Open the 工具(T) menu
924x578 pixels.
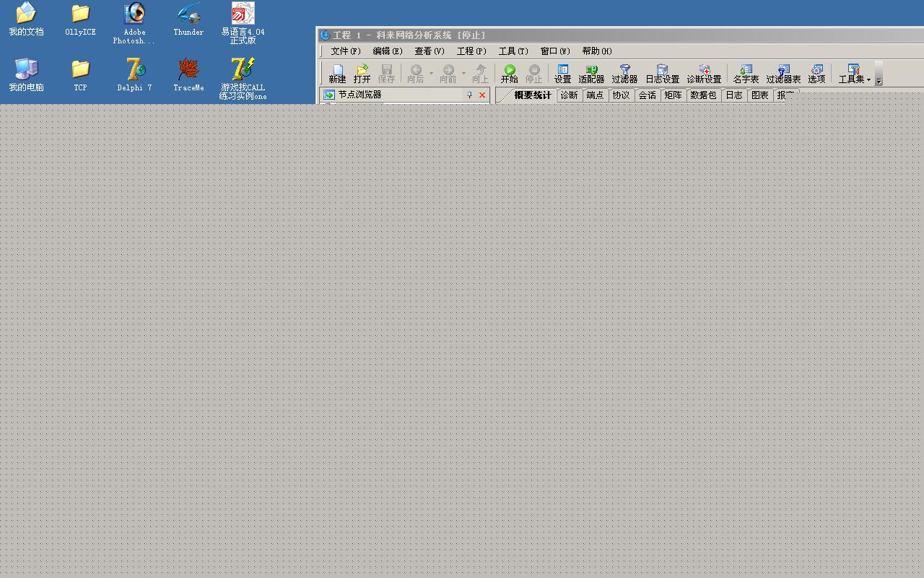pos(513,51)
